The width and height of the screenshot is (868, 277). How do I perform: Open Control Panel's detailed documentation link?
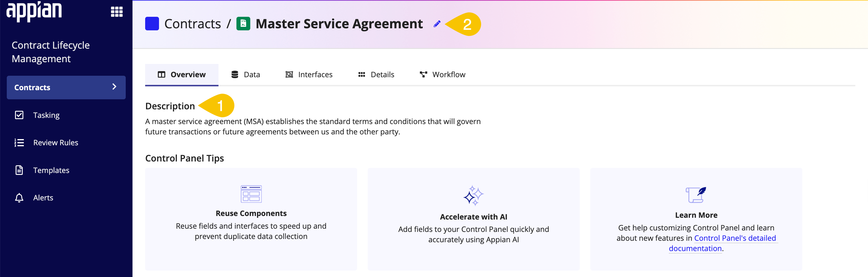(x=723, y=243)
